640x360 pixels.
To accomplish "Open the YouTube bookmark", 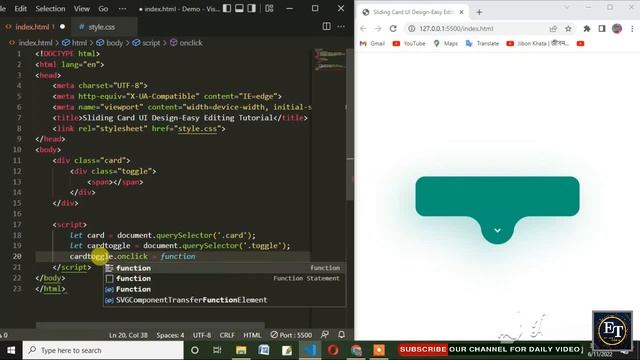I will [409, 43].
